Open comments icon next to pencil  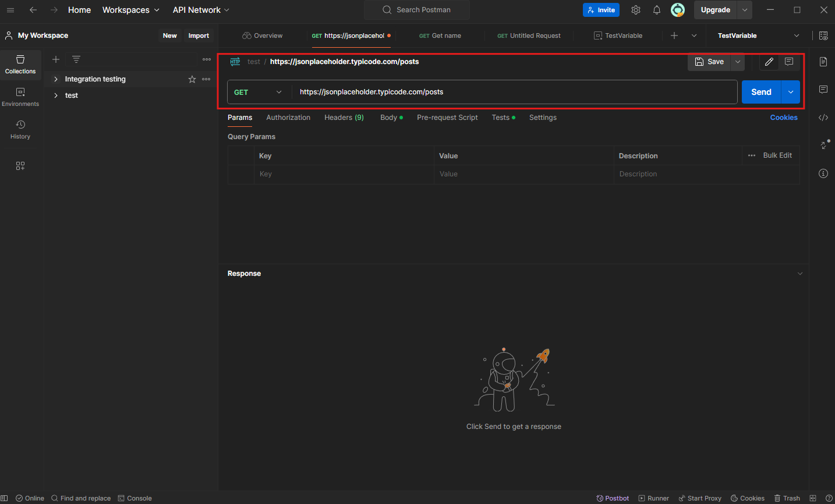point(789,62)
